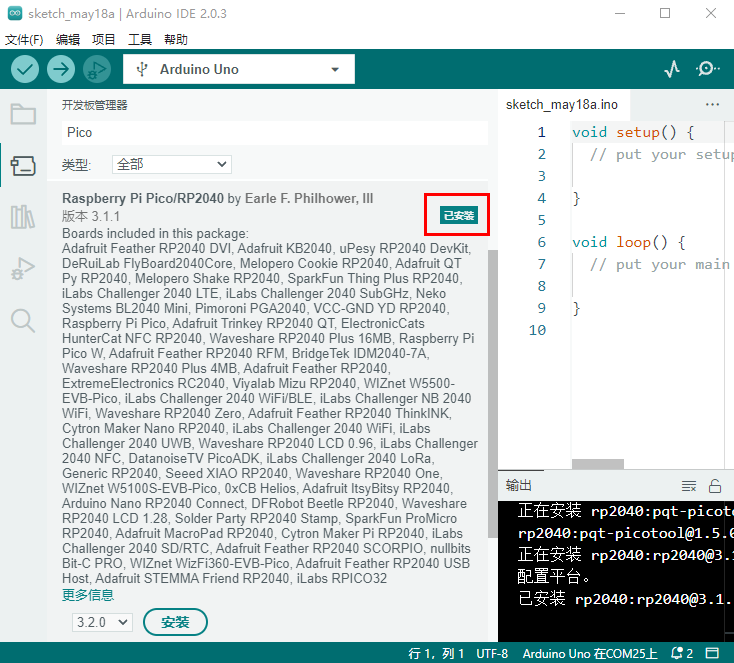
Task: Open the Search sidebar panel
Action: (x=23, y=321)
